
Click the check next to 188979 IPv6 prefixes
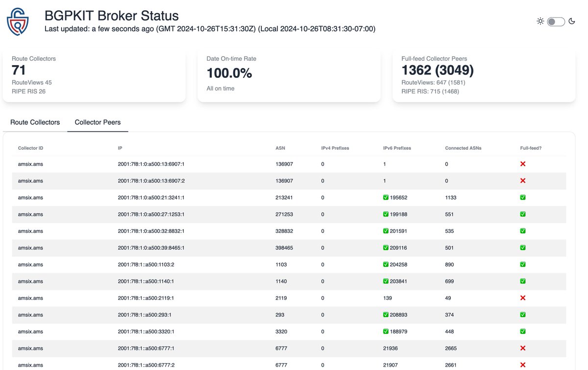386,331
